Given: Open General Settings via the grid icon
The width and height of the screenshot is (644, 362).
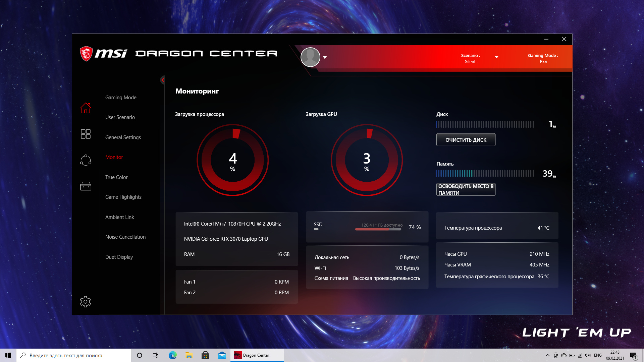Looking at the screenshot, I should click(x=86, y=134).
